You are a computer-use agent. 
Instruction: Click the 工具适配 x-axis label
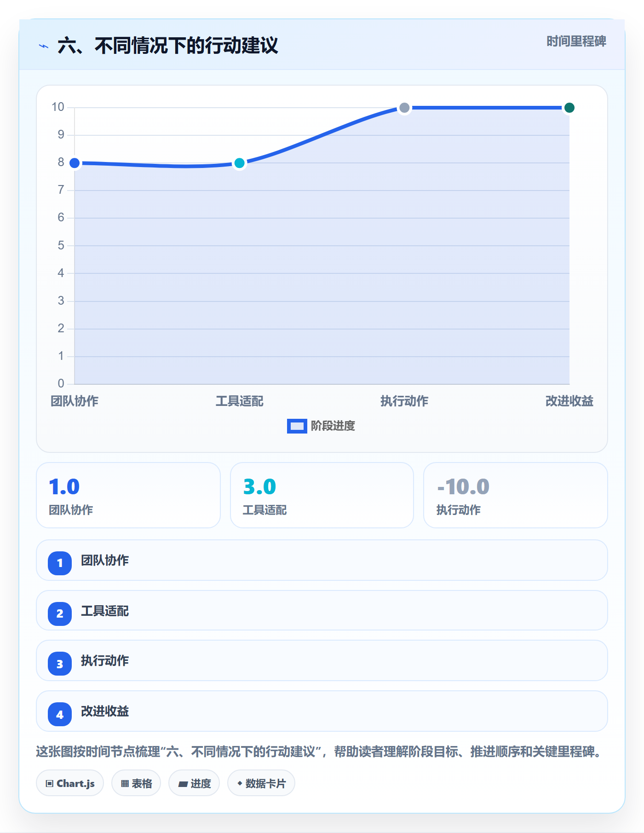(x=239, y=401)
